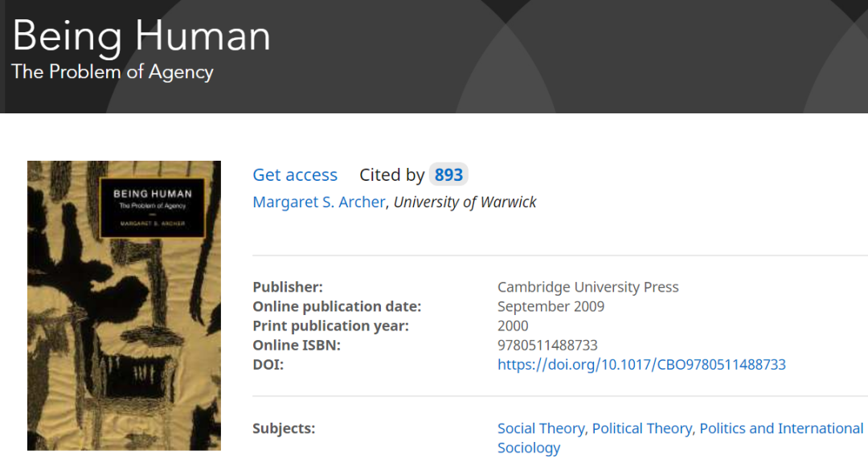The image size is (868, 475).
Task: Click the black title box on cover
Action: coord(152,207)
